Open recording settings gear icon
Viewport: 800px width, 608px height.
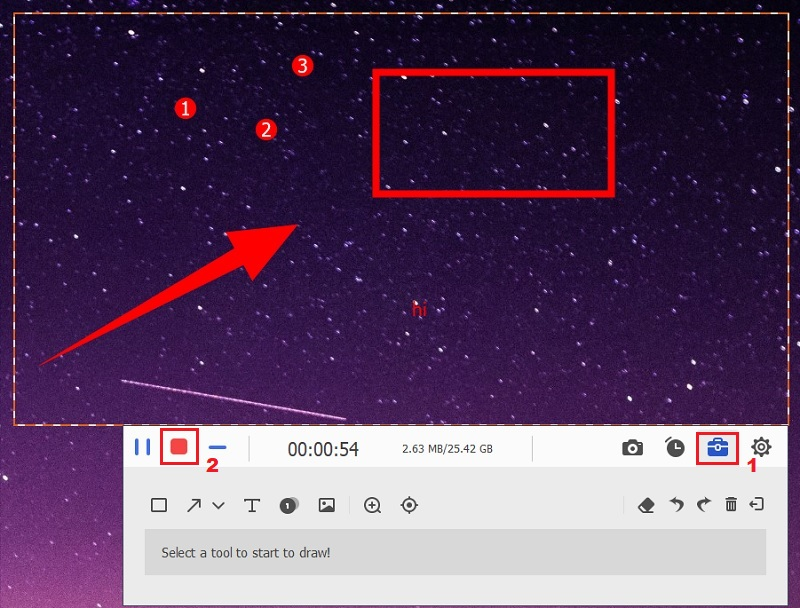[761, 448]
